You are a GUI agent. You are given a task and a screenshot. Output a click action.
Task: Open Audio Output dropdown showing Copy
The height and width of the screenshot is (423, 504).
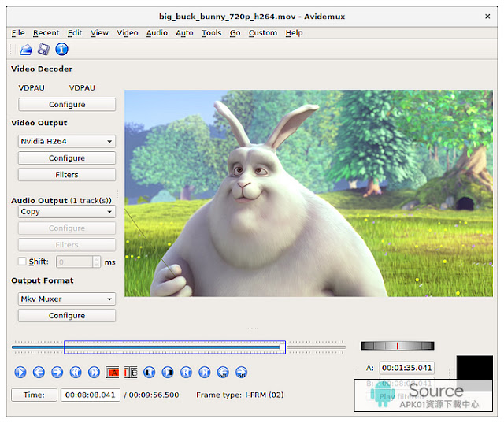tap(67, 211)
